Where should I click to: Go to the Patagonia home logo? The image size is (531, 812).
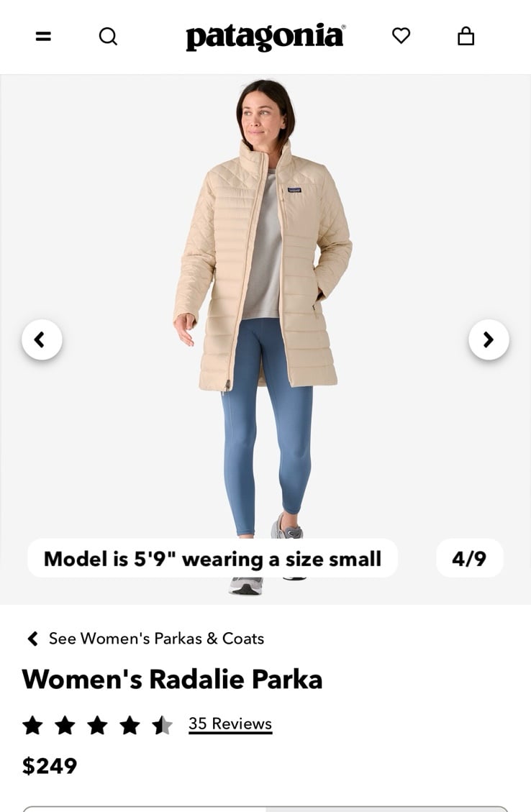[265, 36]
